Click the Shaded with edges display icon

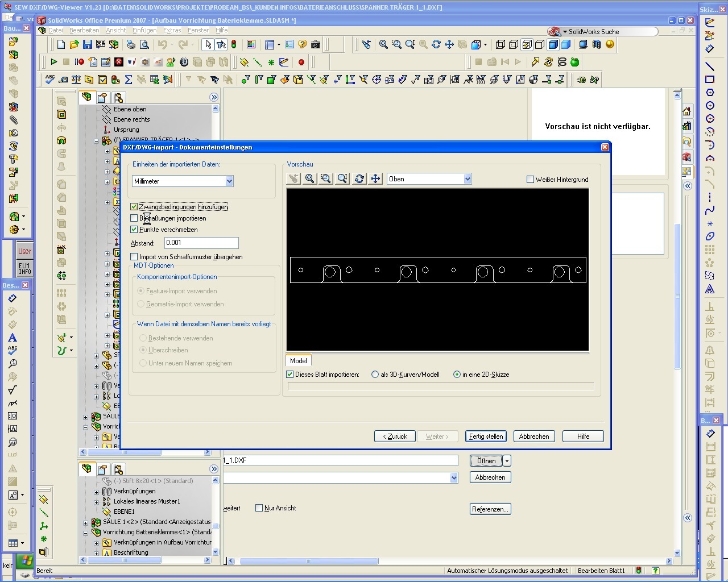(553, 44)
